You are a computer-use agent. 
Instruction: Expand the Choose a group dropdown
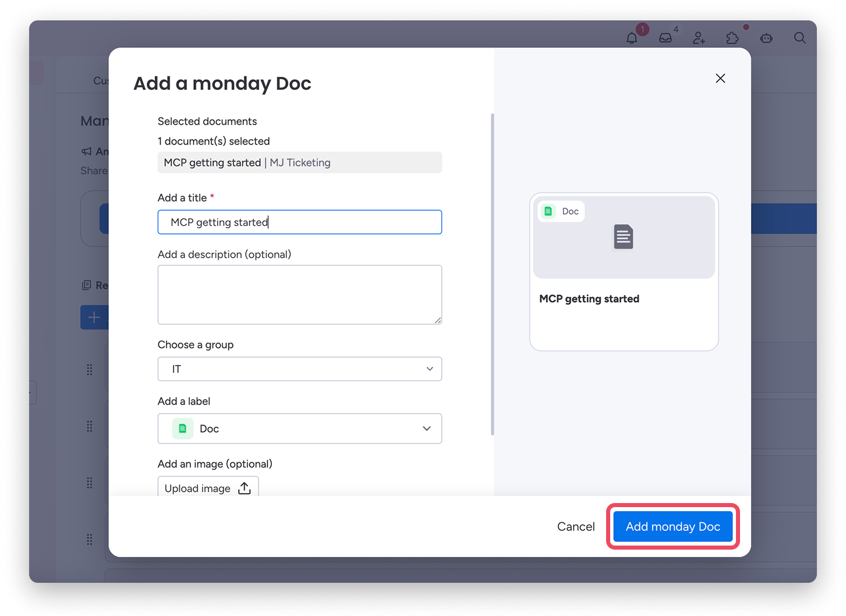(300, 369)
